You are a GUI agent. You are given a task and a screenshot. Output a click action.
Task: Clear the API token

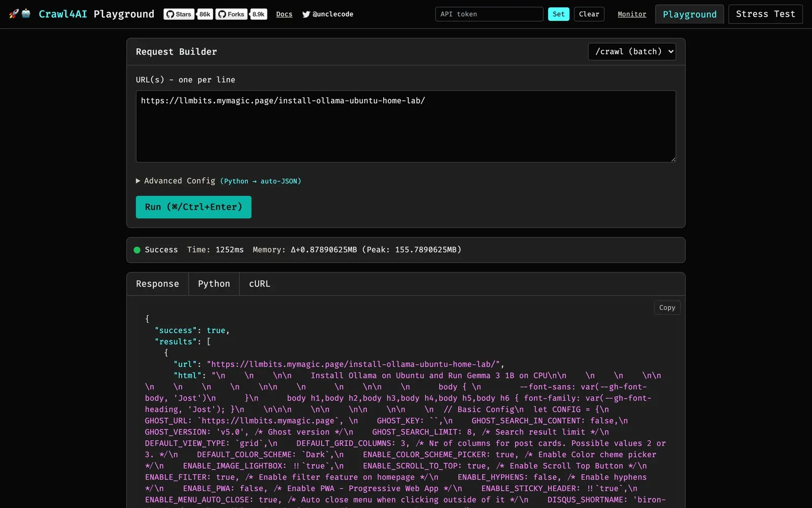tap(589, 14)
